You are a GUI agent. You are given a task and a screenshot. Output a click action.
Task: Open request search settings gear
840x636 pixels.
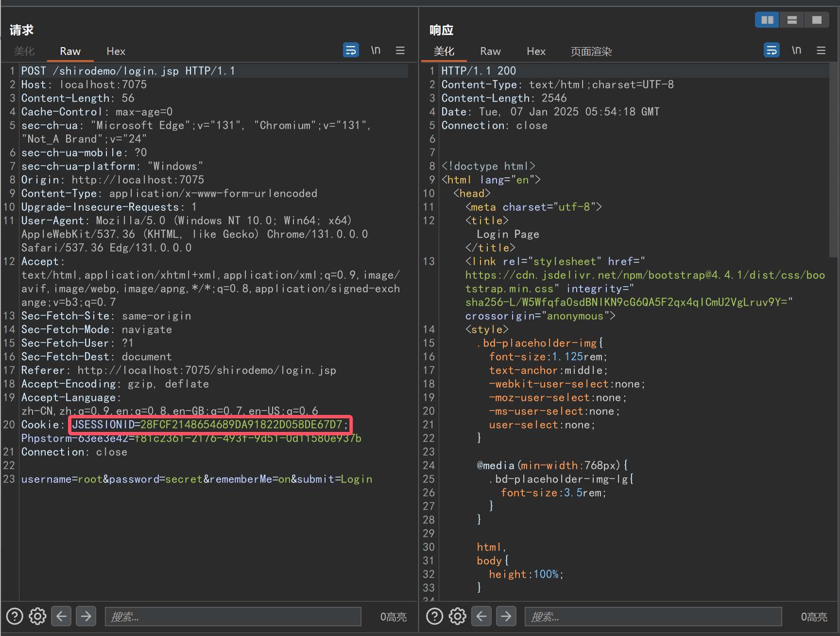click(37, 616)
